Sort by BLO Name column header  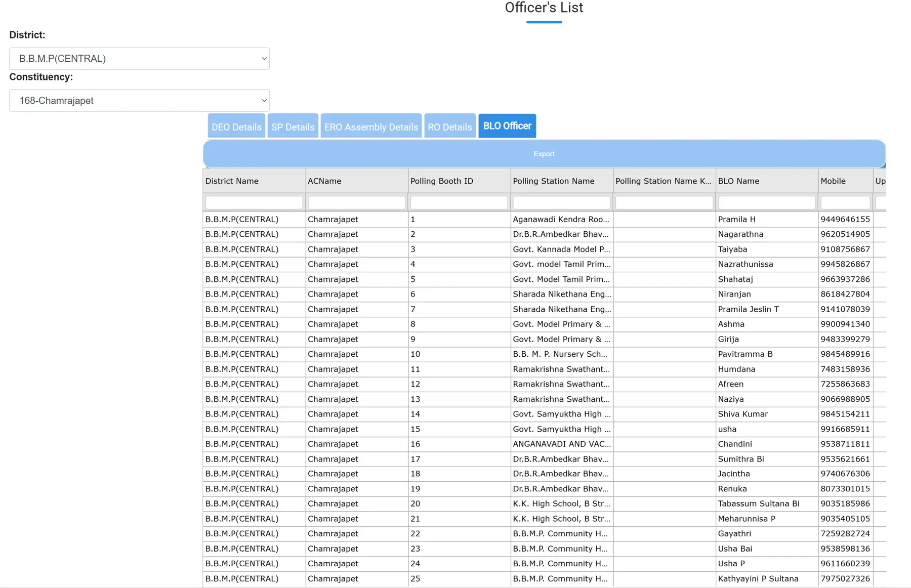pos(767,181)
